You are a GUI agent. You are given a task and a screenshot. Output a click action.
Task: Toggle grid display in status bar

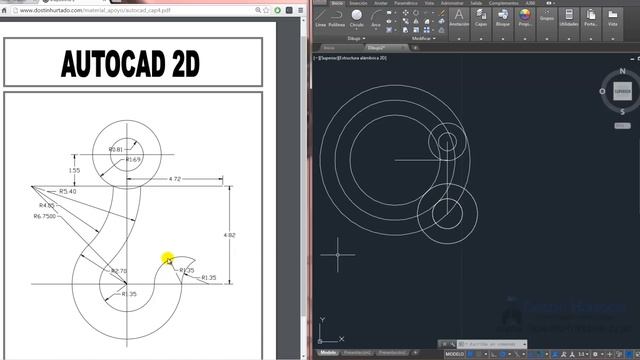(470, 354)
